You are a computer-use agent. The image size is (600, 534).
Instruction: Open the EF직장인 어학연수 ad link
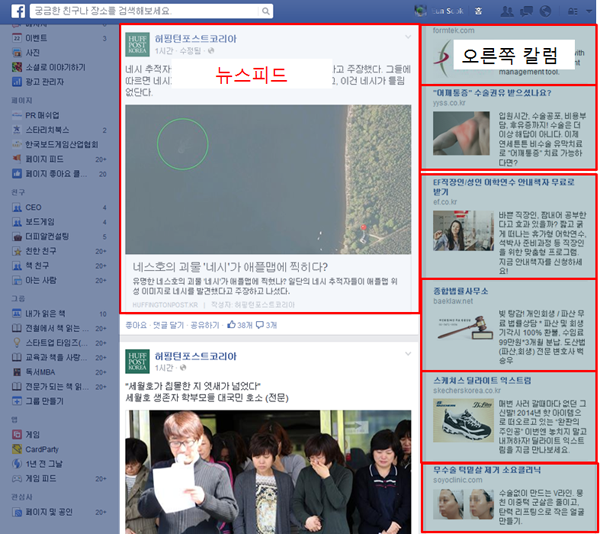pos(504,187)
